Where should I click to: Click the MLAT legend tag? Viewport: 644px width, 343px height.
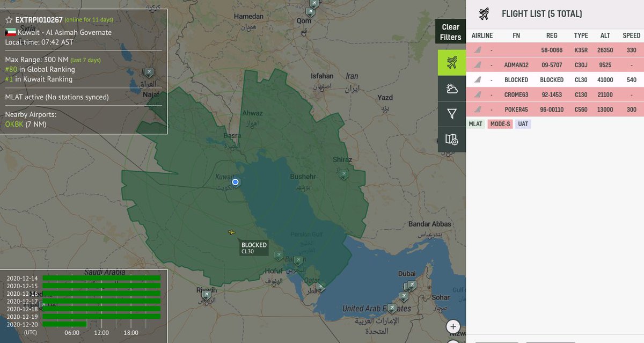[x=475, y=124]
